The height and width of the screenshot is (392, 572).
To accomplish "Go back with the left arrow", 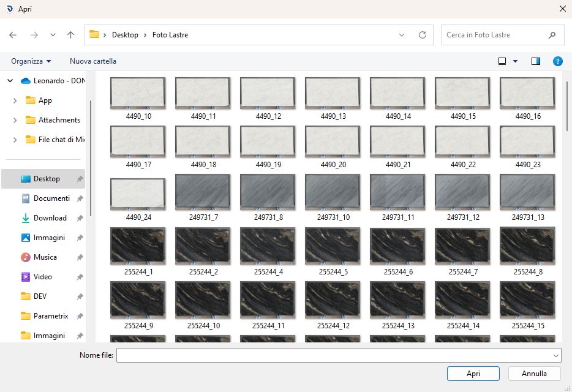I will [13, 35].
